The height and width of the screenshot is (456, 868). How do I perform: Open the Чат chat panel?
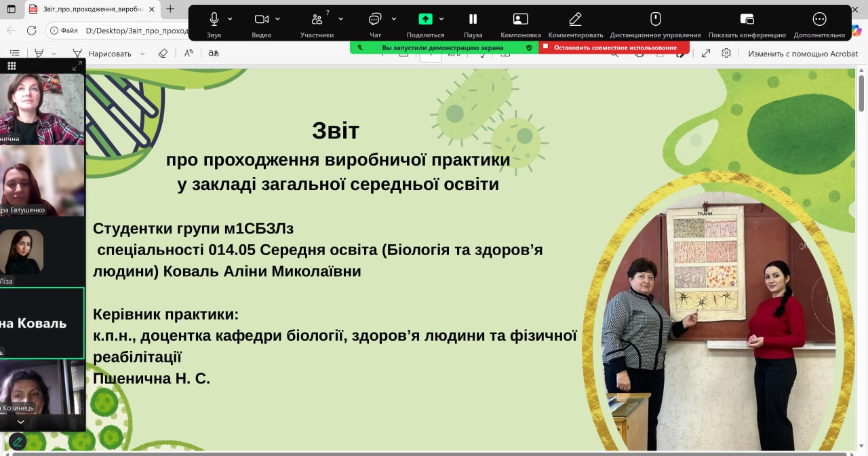[375, 19]
